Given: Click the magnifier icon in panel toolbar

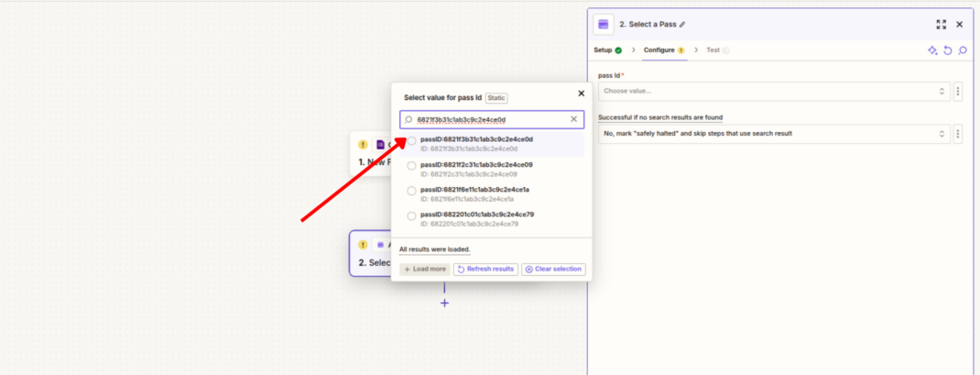Looking at the screenshot, I should 963,50.
